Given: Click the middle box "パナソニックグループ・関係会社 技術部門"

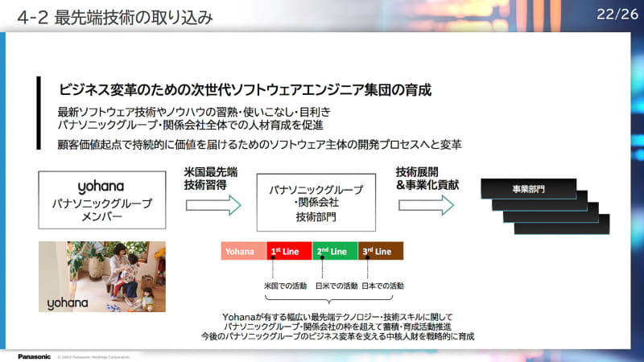Looking at the screenshot, I should click(x=316, y=203).
